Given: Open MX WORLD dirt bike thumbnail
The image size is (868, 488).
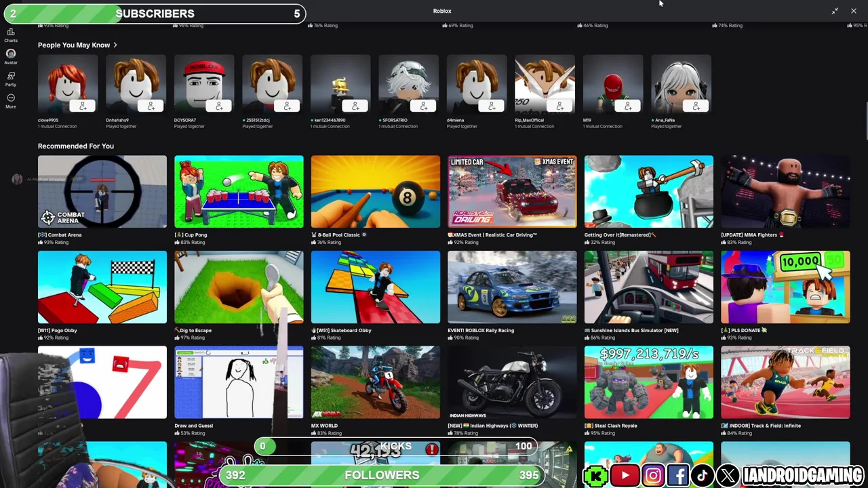Looking at the screenshot, I should (376, 382).
